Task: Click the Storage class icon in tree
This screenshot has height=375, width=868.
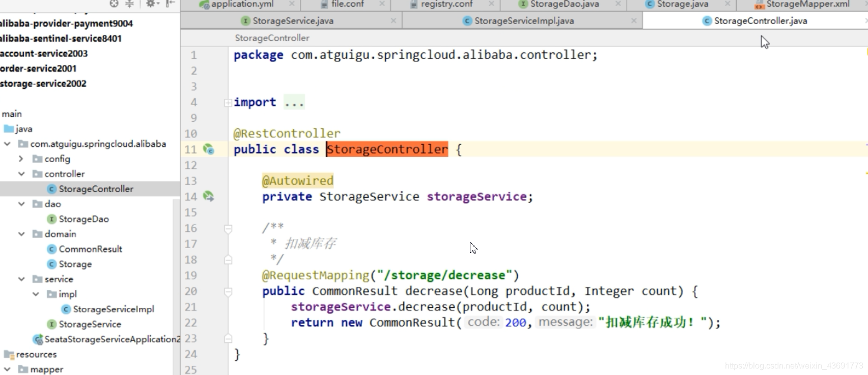Action: [x=51, y=264]
